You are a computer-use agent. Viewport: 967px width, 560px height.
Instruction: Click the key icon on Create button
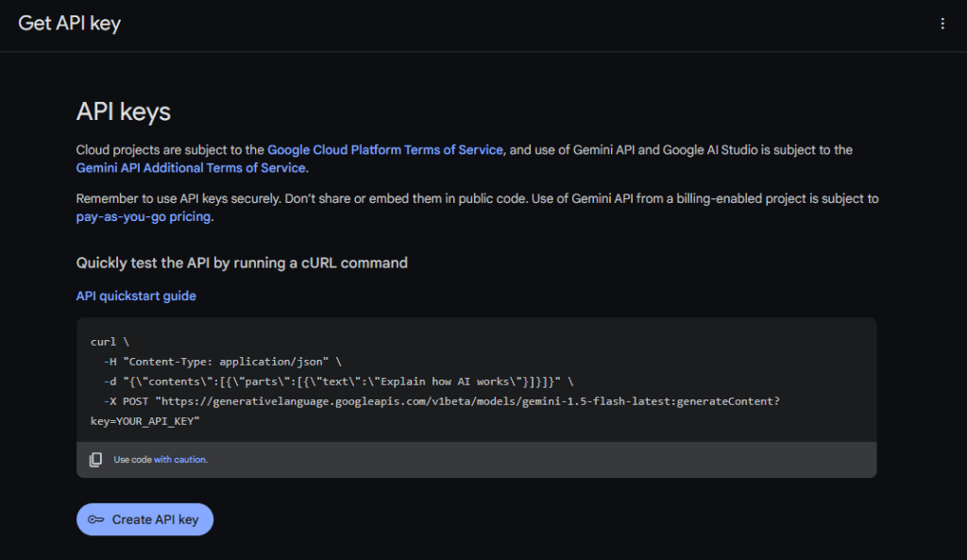point(95,519)
